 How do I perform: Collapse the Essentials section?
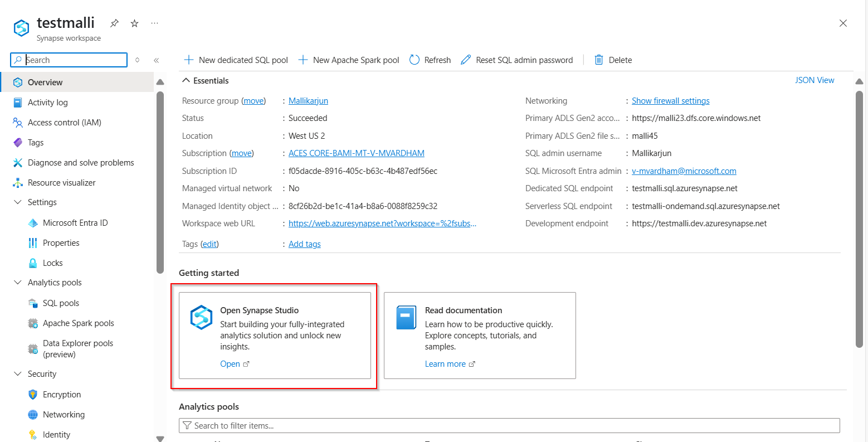point(186,81)
